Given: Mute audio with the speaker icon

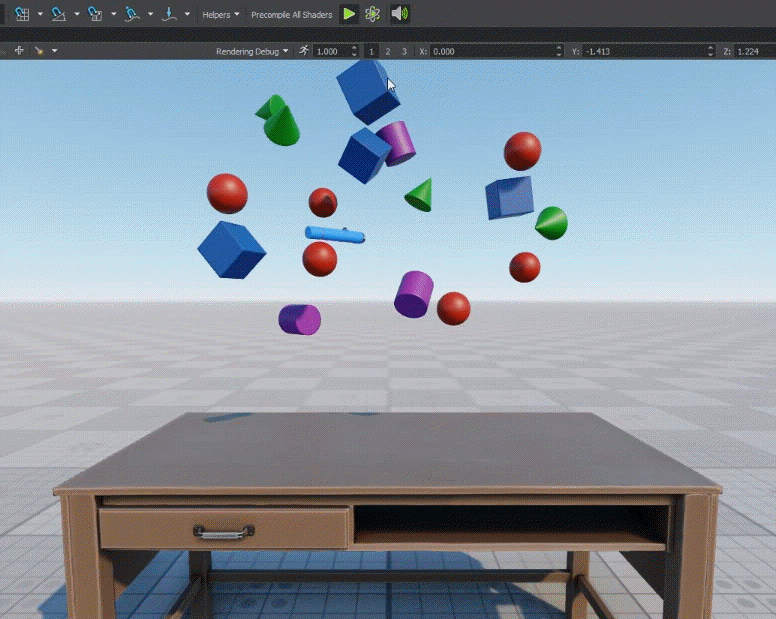Looking at the screenshot, I should (400, 14).
